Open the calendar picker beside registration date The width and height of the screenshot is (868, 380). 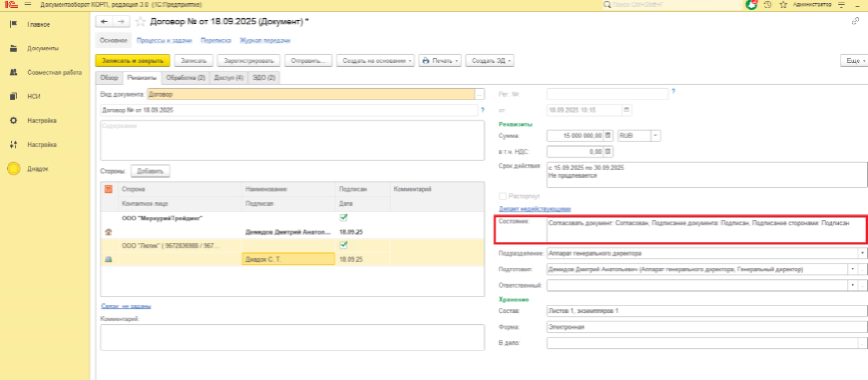pos(627,110)
